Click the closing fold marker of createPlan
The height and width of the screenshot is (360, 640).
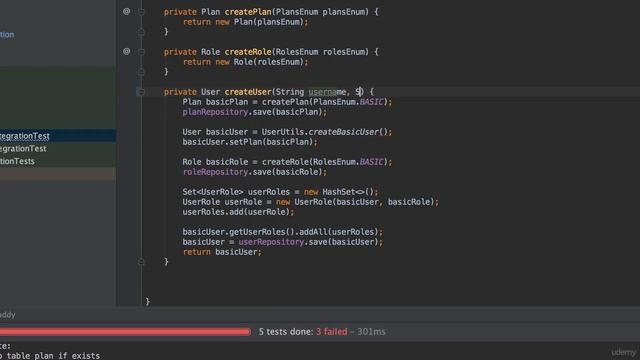pos(141,32)
